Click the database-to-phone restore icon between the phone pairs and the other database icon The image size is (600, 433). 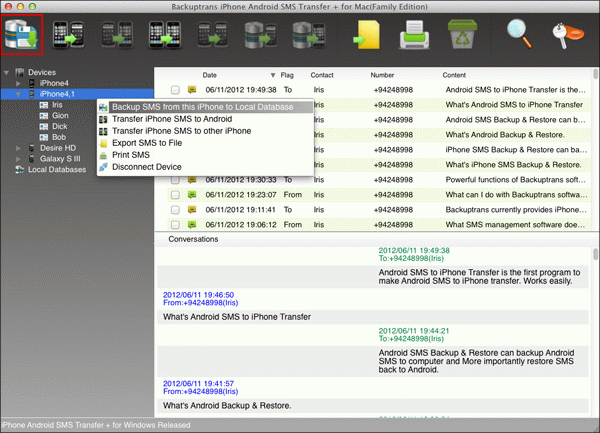tap(261, 35)
